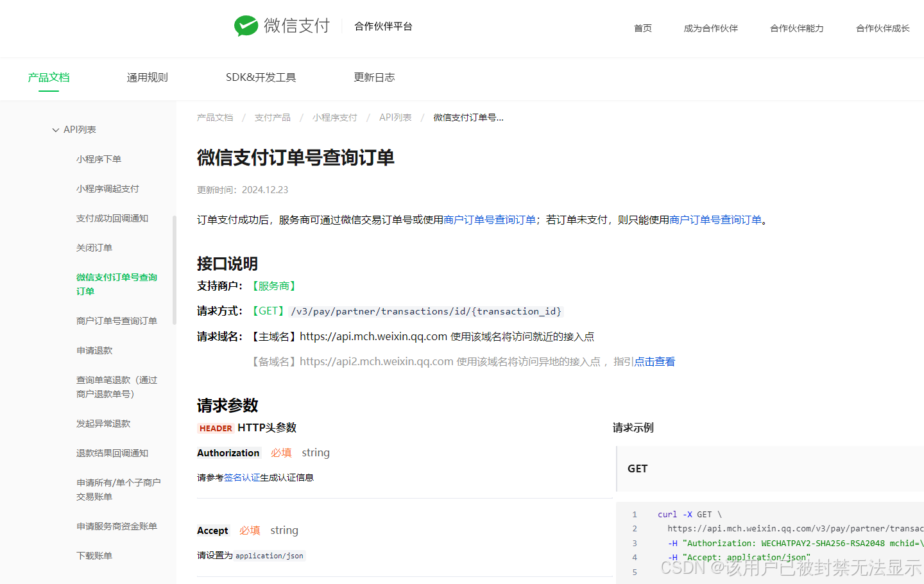Go to 小程序支付 breadcrumb
The width and height of the screenshot is (924, 584).
coord(335,117)
